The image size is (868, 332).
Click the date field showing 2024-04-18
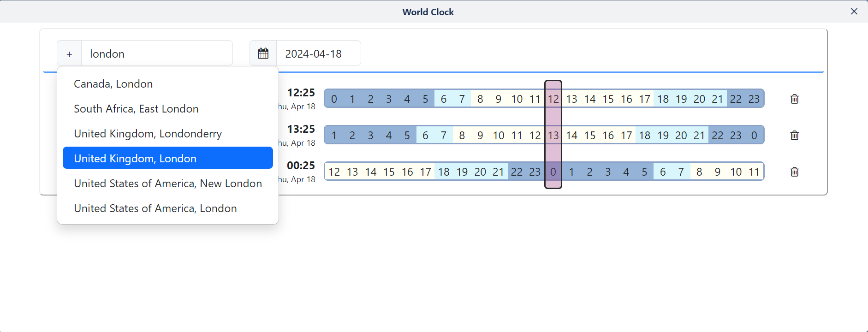tap(318, 53)
